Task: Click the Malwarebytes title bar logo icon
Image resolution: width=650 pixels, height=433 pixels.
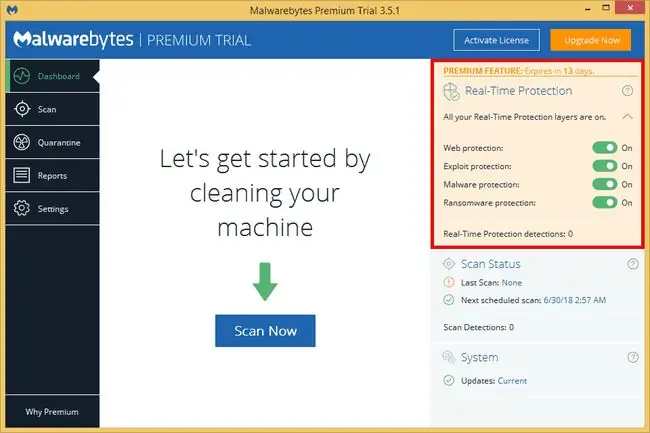Action: (12, 10)
